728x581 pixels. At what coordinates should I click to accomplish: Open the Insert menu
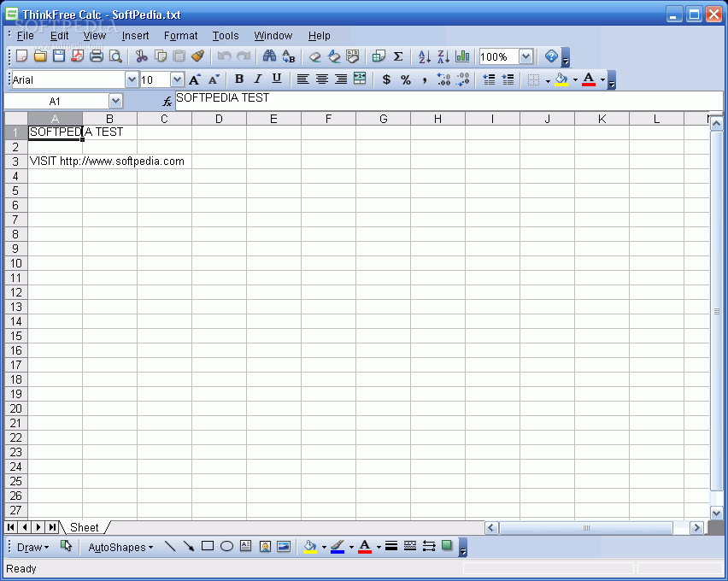click(135, 36)
